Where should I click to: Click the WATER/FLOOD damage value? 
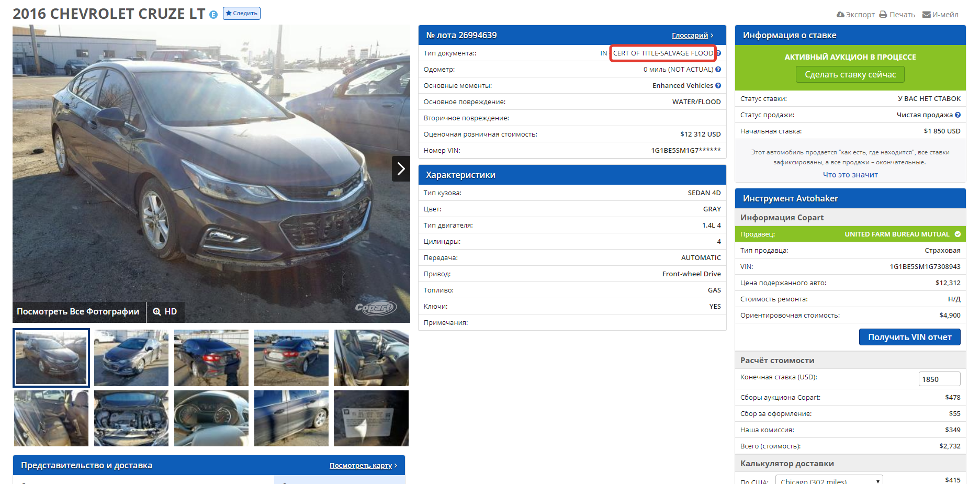click(x=696, y=102)
